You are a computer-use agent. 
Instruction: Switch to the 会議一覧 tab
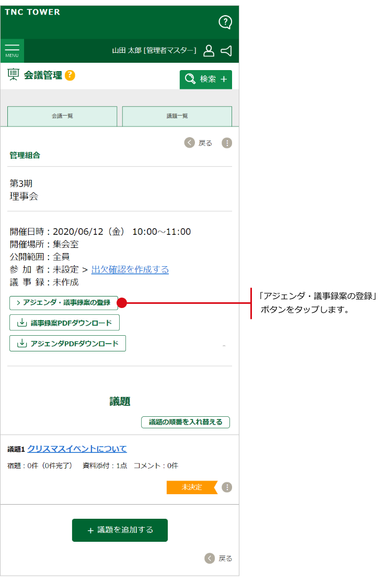62,116
